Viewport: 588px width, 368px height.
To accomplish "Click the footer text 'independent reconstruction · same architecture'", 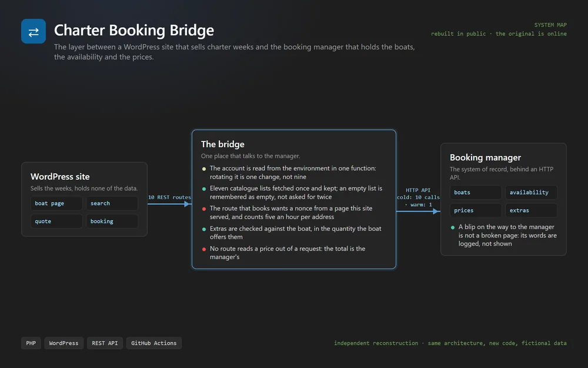I will coord(450,343).
